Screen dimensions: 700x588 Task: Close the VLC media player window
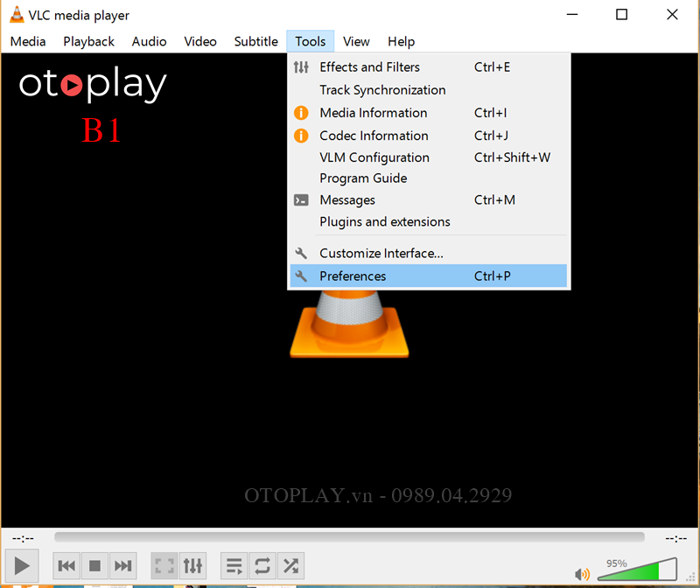(672, 15)
